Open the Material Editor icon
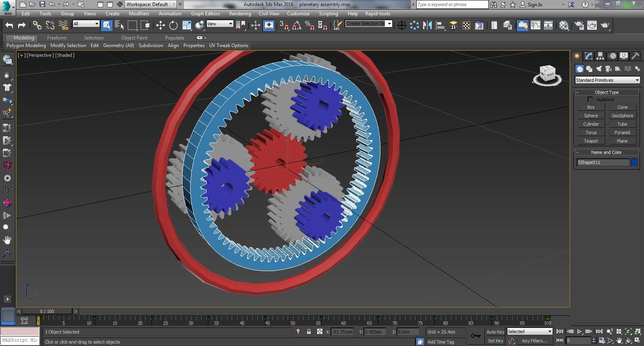Viewport: 644px width, 346px height. pyautogui.click(x=564, y=25)
